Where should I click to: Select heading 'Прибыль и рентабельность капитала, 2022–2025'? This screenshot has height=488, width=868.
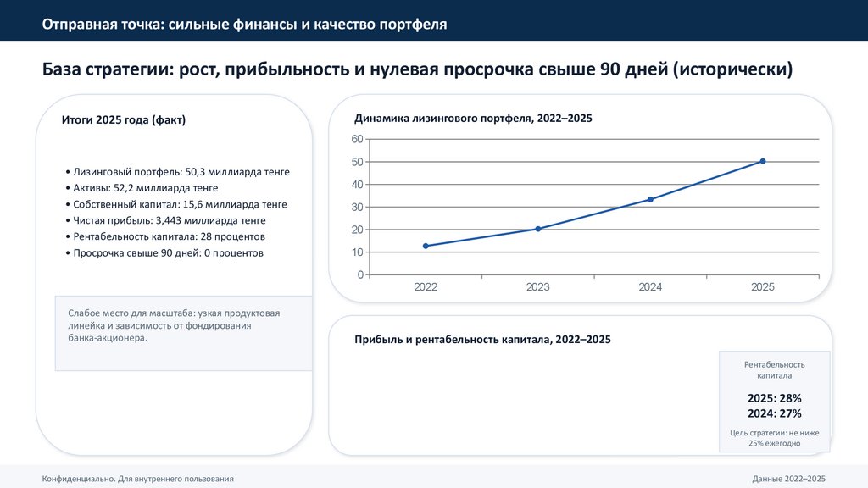pyautogui.click(x=482, y=340)
